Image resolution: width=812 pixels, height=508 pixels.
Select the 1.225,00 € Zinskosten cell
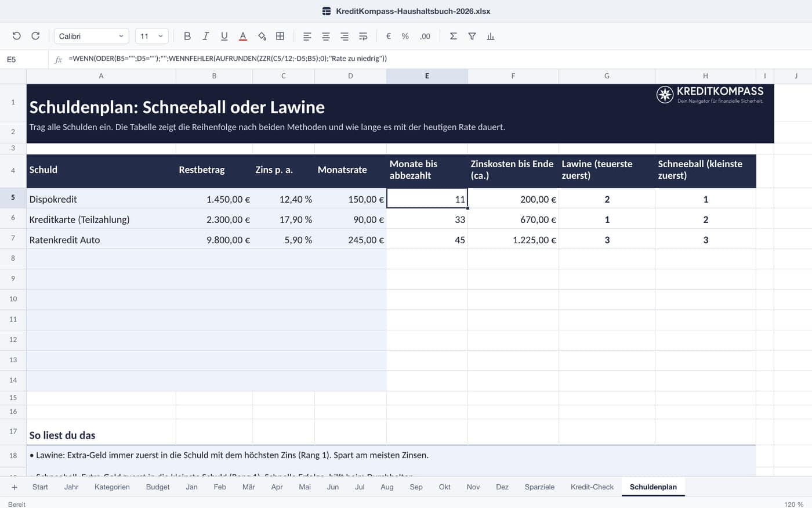[x=513, y=239]
